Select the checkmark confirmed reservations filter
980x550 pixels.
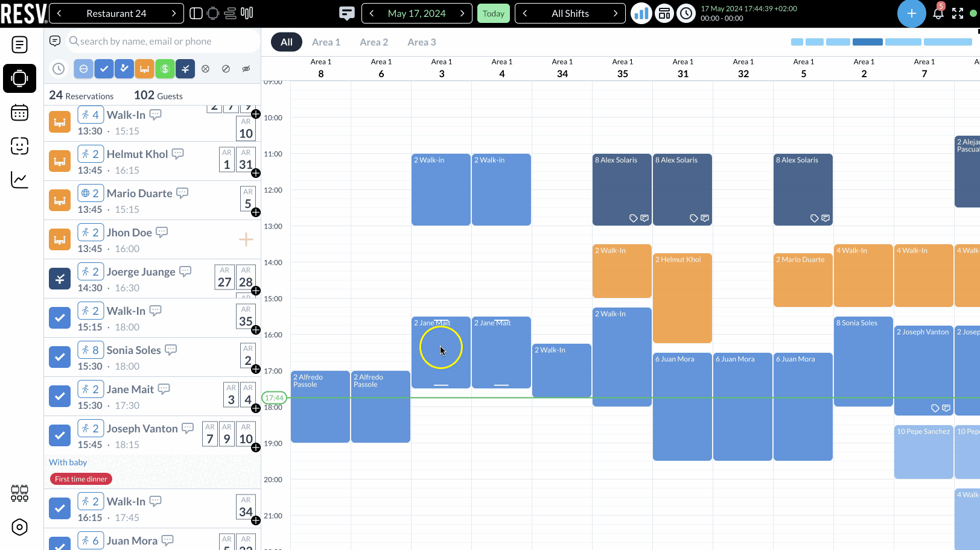pos(104,69)
